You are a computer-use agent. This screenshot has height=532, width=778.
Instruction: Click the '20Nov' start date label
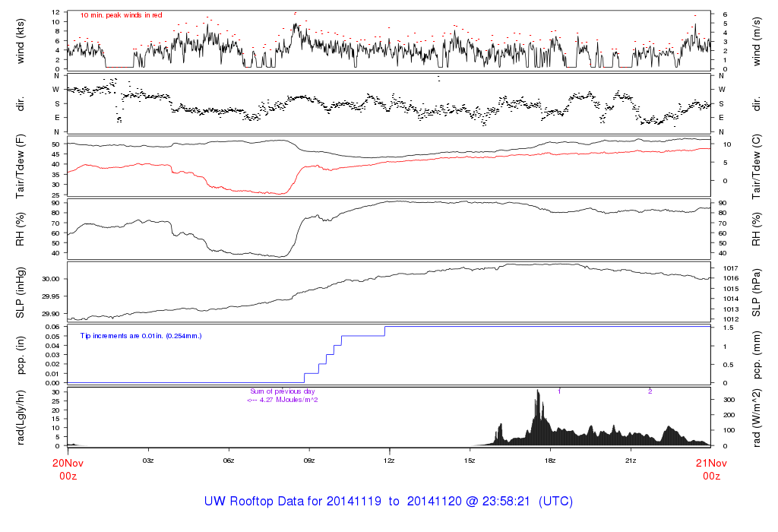point(68,461)
